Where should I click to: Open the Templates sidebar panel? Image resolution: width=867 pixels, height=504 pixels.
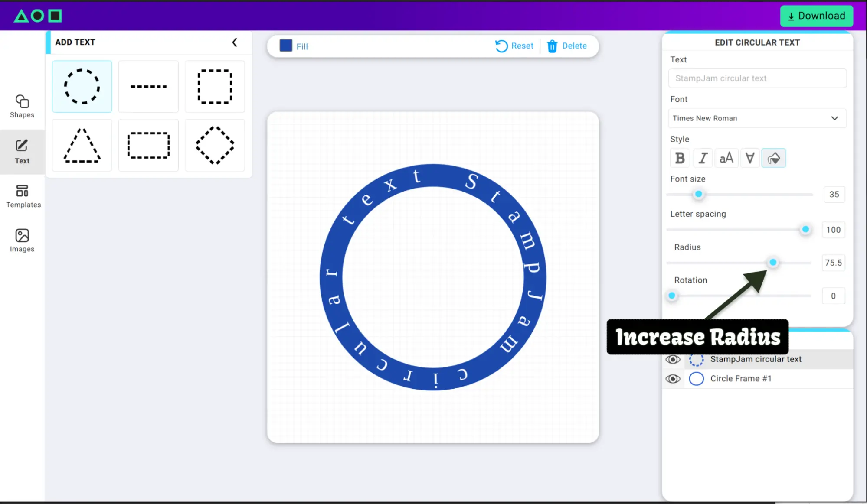pyautogui.click(x=23, y=196)
